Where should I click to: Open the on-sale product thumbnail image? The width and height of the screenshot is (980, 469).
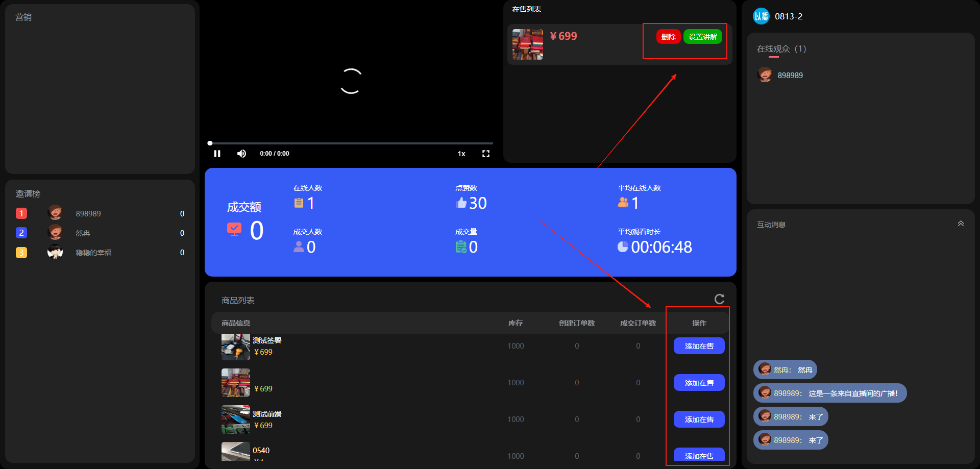coord(527,44)
